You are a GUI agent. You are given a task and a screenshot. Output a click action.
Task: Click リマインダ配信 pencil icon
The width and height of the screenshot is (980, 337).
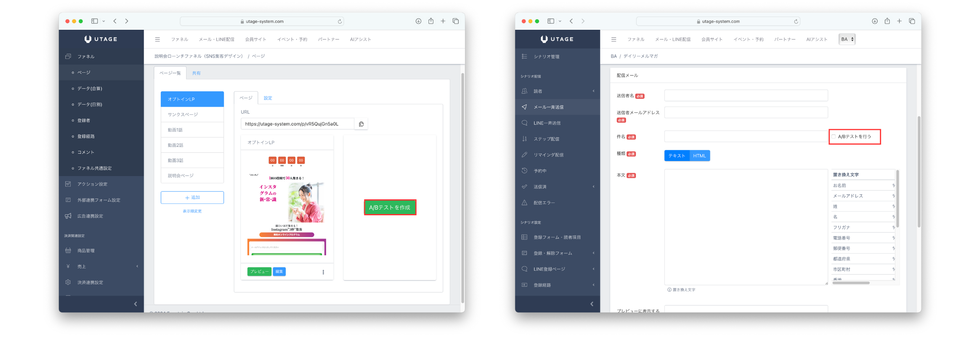[x=524, y=155]
